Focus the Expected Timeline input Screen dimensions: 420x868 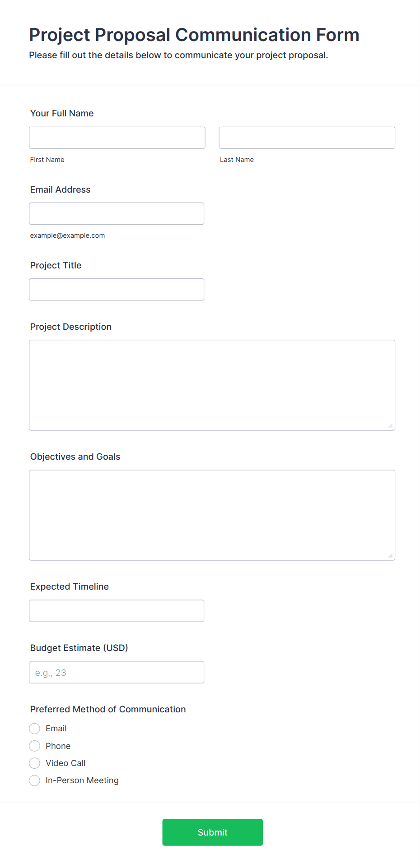(117, 610)
